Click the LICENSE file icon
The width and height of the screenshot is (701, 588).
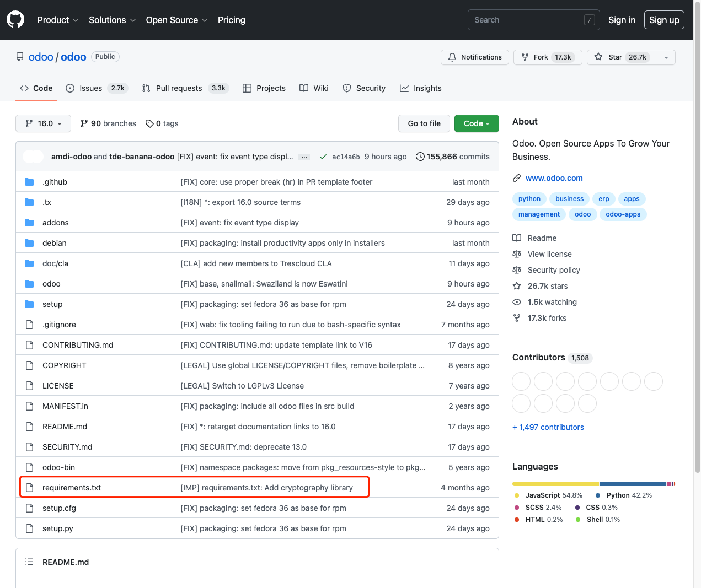tap(29, 386)
